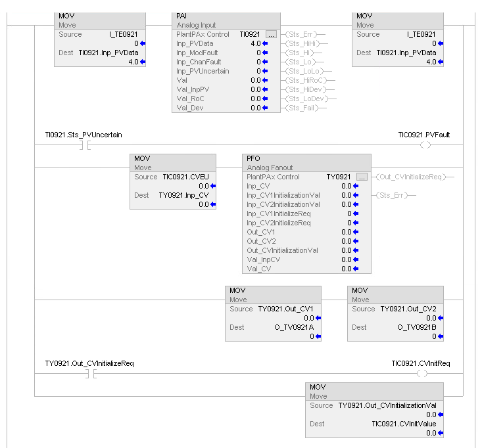Click the ellipsis button beside TI0921 in PAI block
This screenshot has height=448, width=482.
pos(272,34)
